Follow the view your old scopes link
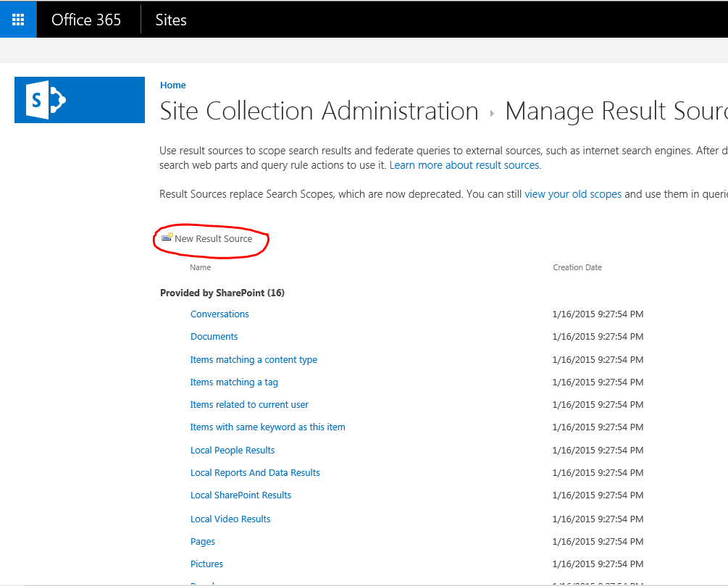The image size is (728, 586). click(x=573, y=194)
